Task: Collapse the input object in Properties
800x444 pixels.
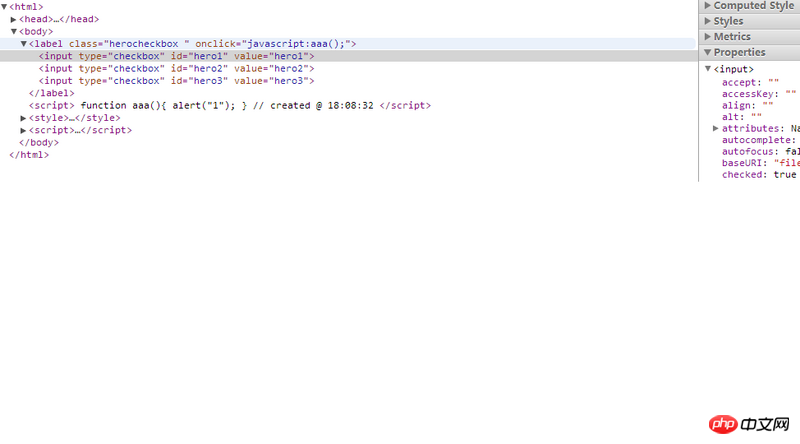Action: point(708,69)
